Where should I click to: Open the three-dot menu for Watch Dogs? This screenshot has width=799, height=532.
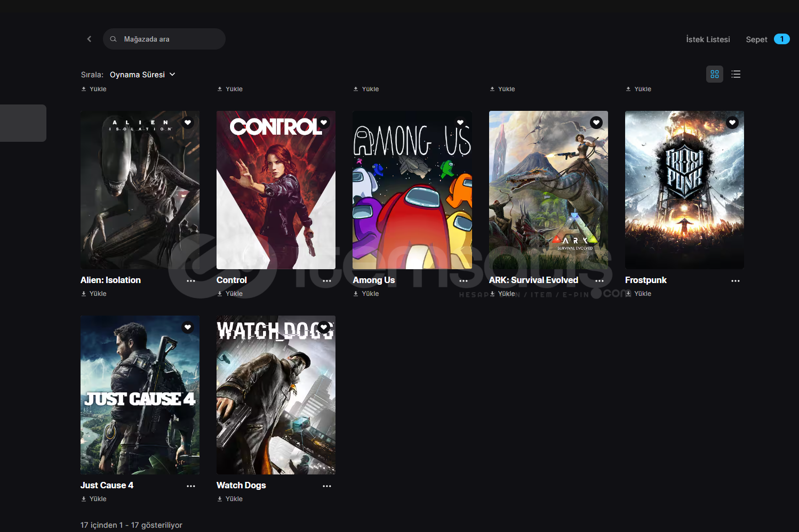click(327, 486)
